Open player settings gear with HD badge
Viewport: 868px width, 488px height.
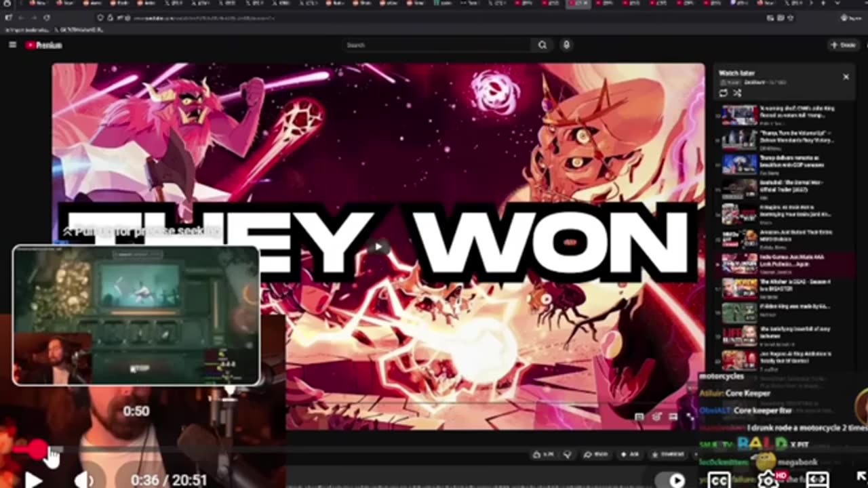[x=769, y=480]
